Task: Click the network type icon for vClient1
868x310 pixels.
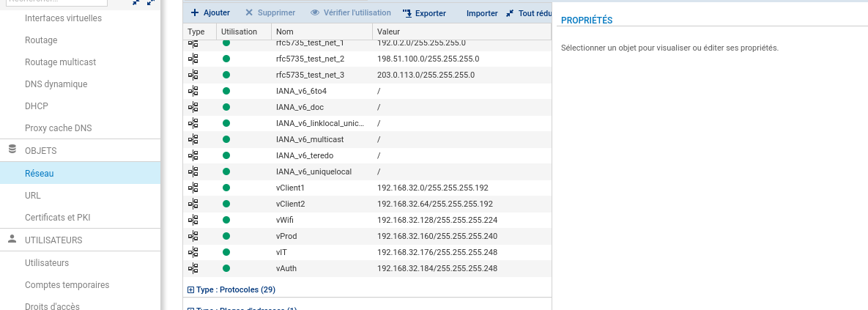Action: click(x=193, y=188)
